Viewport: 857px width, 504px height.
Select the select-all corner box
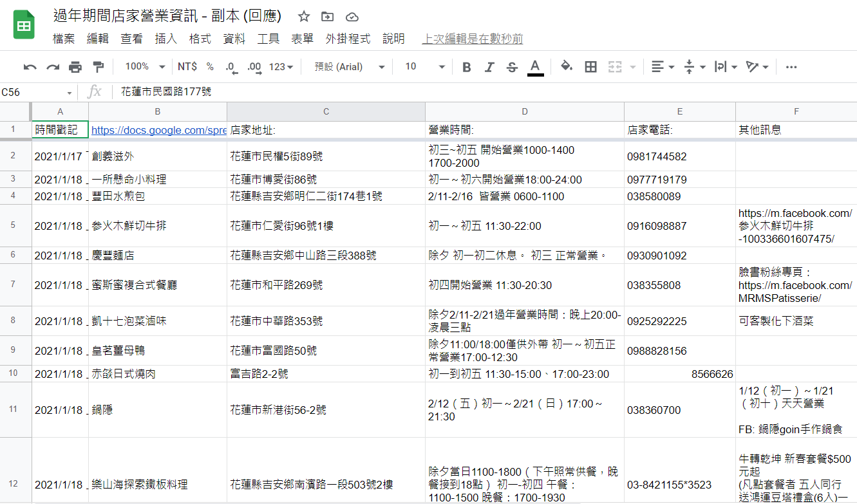coord(15,111)
